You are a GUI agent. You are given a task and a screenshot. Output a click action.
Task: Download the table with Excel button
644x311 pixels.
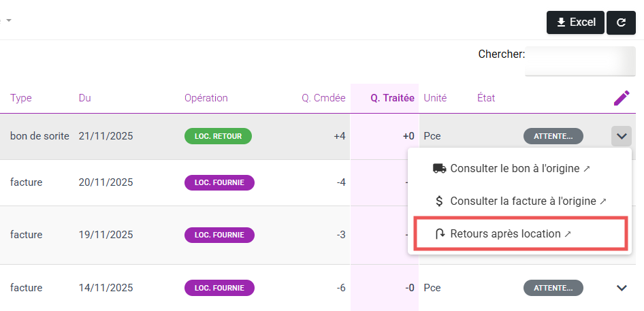point(575,22)
